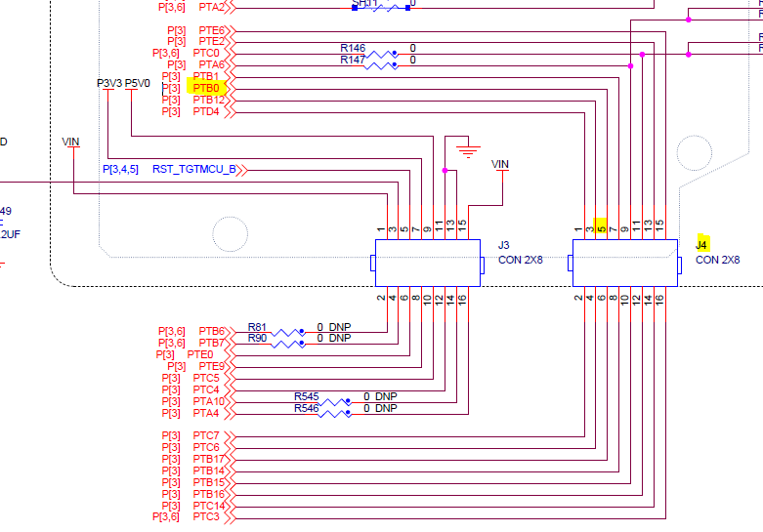This screenshot has height=532, width=763.
Task: Select resistor symbol R545
Action: (x=335, y=402)
